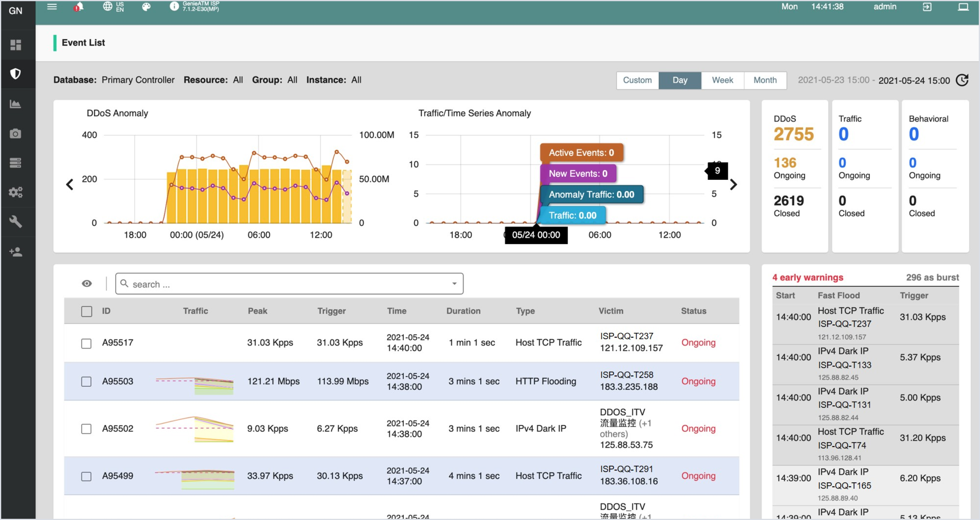Refresh the time range with the clock icon
The image size is (980, 520).
(x=962, y=80)
